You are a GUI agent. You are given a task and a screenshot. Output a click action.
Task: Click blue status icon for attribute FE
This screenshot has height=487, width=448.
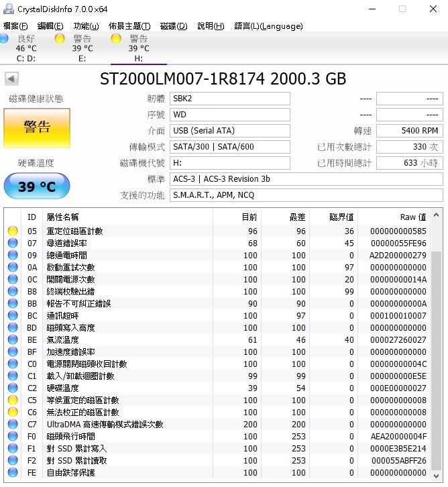(x=13, y=473)
